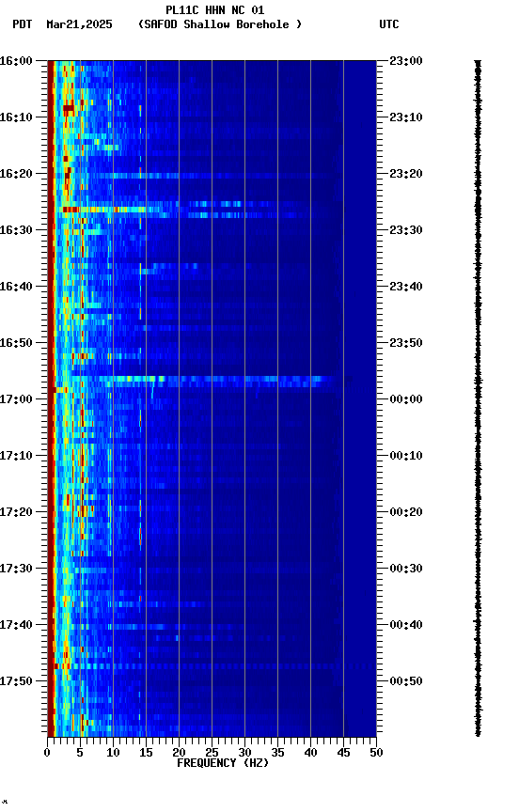This screenshot has width=519, height=812.
Task: Click the 23:00 UTC time label
Action: click(406, 61)
